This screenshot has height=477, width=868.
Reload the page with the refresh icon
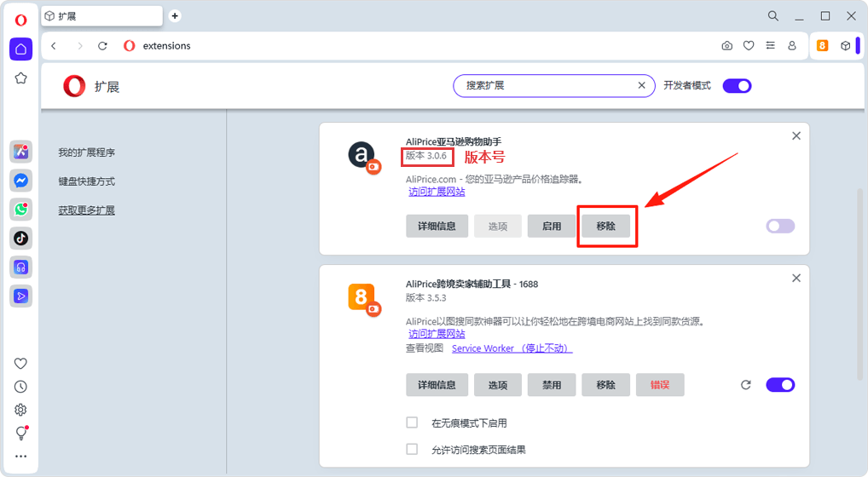[103, 46]
